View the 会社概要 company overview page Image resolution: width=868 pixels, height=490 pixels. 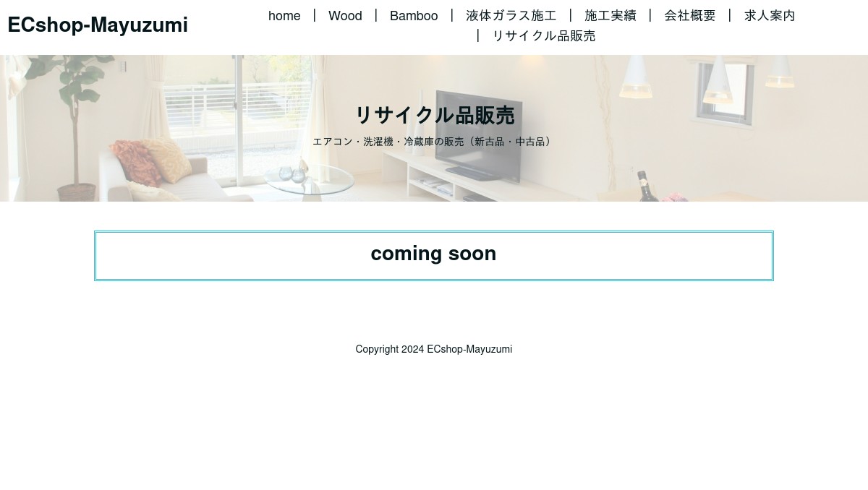(689, 15)
